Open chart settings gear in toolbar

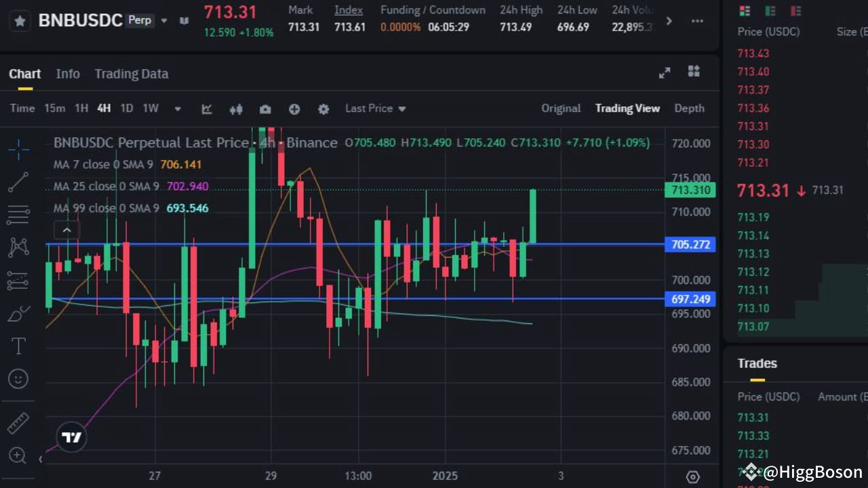coord(323,109)
